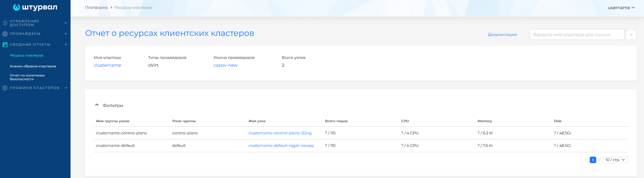Click the Платформа breadcrumb
The width and height of the screenshot is (644, 178).
click(96, 7)
